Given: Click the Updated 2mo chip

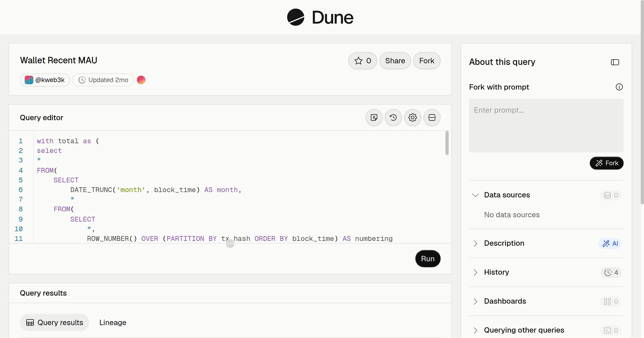Looking at the screenshot, I should pyautogui.click(x=103, y=80).
